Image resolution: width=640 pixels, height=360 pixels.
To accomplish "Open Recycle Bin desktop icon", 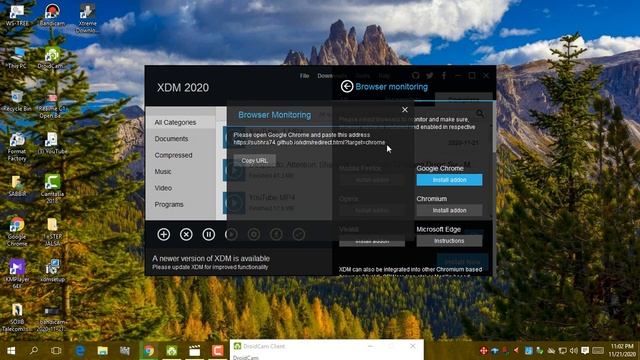I will point(17,101).
